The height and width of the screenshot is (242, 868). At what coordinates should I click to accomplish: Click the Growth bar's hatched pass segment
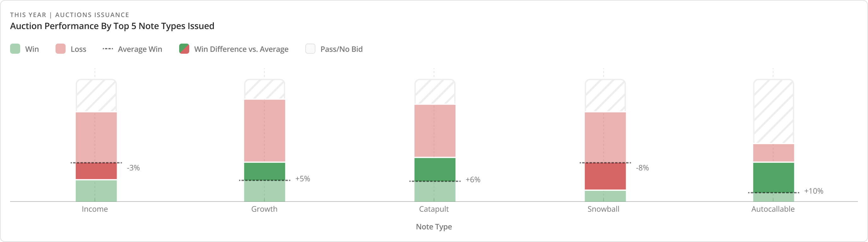pyautogui.click(x=265, y=89)
